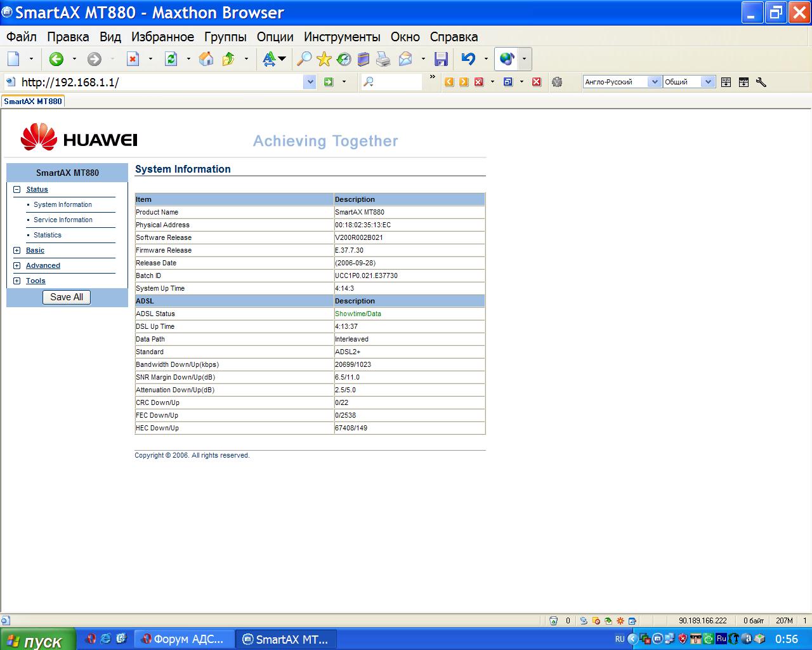Expand the Advanced menu section

click(x=17, y=265)
